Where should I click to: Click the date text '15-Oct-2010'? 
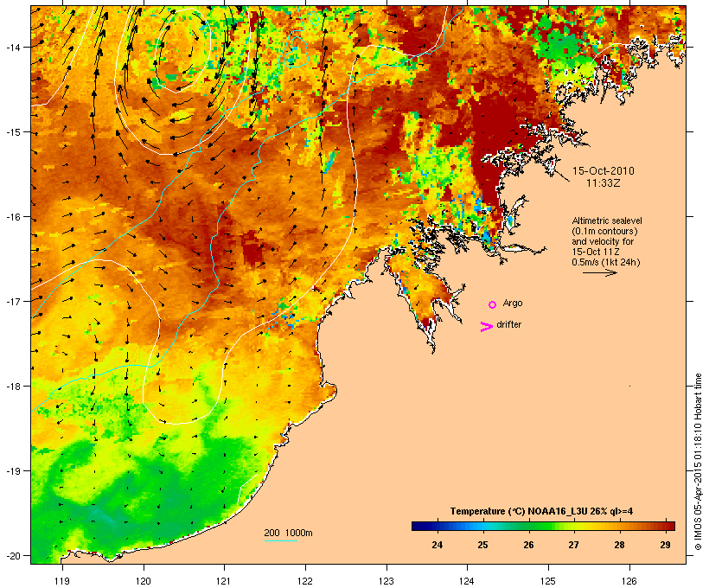[604, 171]
